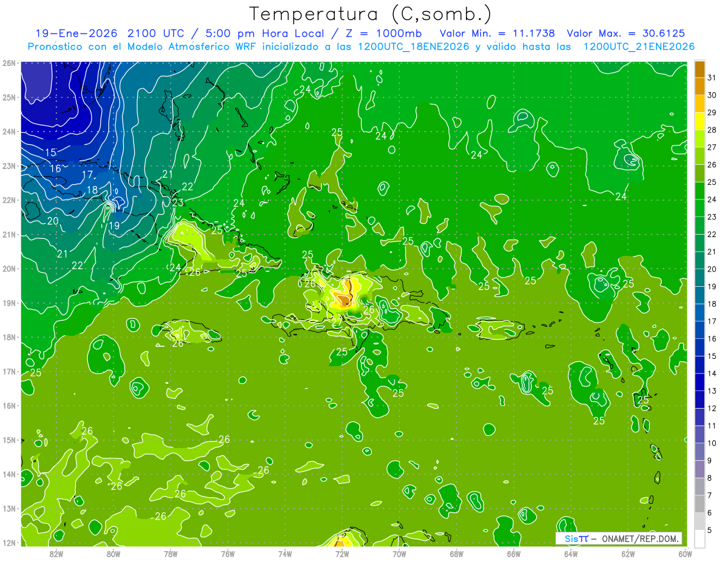The height and width of the screenshot is (562, 728).
Task: Select initialization time '1200UTC_18ENE2026'
Action: click(x=415, y=47)
